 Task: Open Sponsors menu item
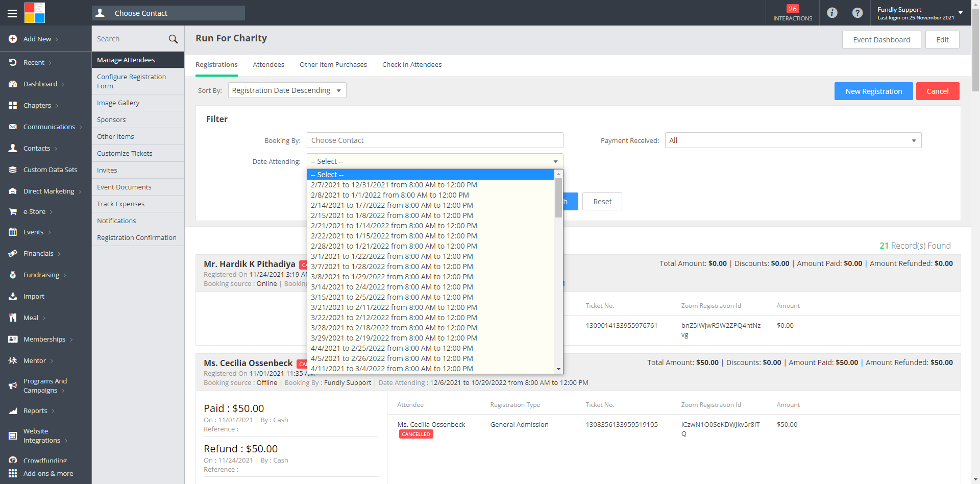click(x=138, y=119)
